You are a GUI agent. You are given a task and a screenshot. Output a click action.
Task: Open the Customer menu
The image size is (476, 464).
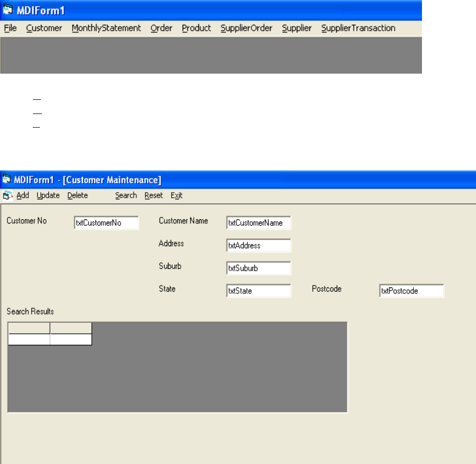point(44,28)
